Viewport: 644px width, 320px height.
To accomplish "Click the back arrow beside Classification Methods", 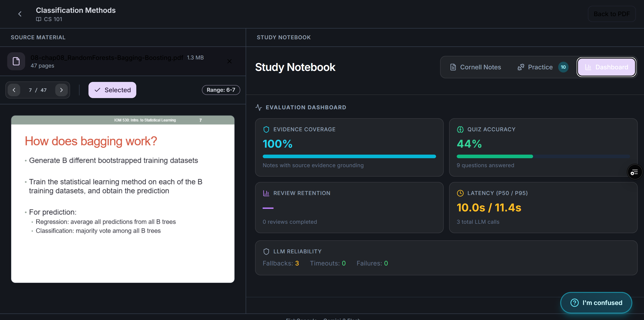I will coord(20,14).
